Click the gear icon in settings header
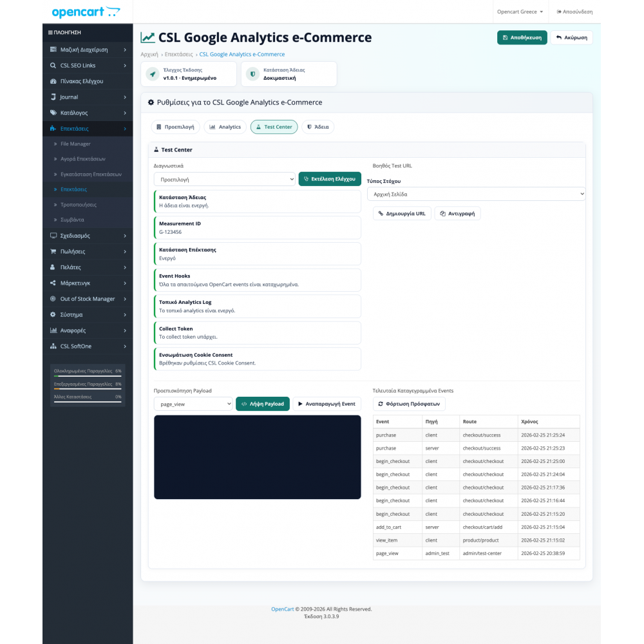This screenshot has width=644, height=644. [x=151, y=102]
